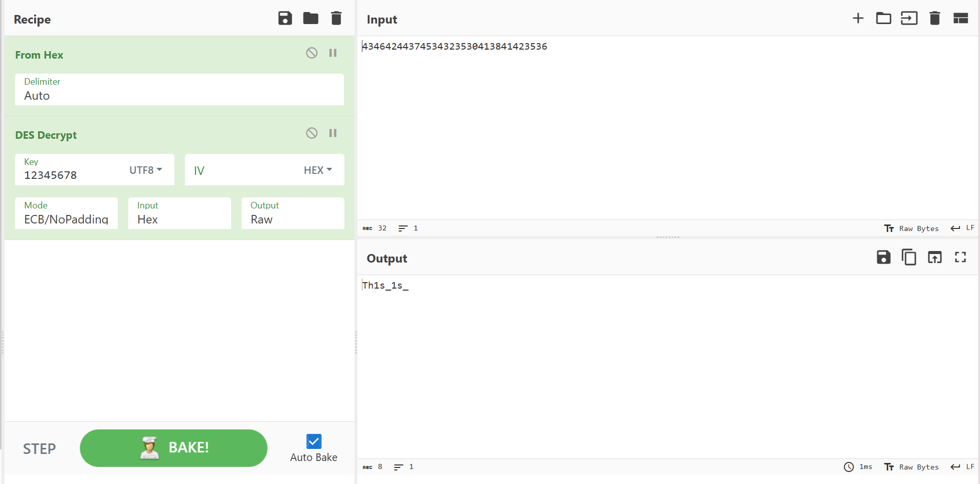
Task: Save output to file
Action: 883,258
